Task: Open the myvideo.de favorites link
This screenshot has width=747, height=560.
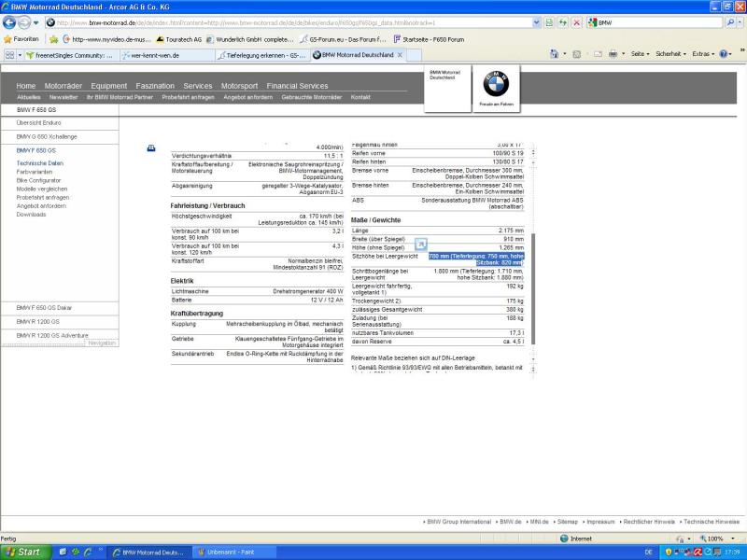Action: pos(106,39)
